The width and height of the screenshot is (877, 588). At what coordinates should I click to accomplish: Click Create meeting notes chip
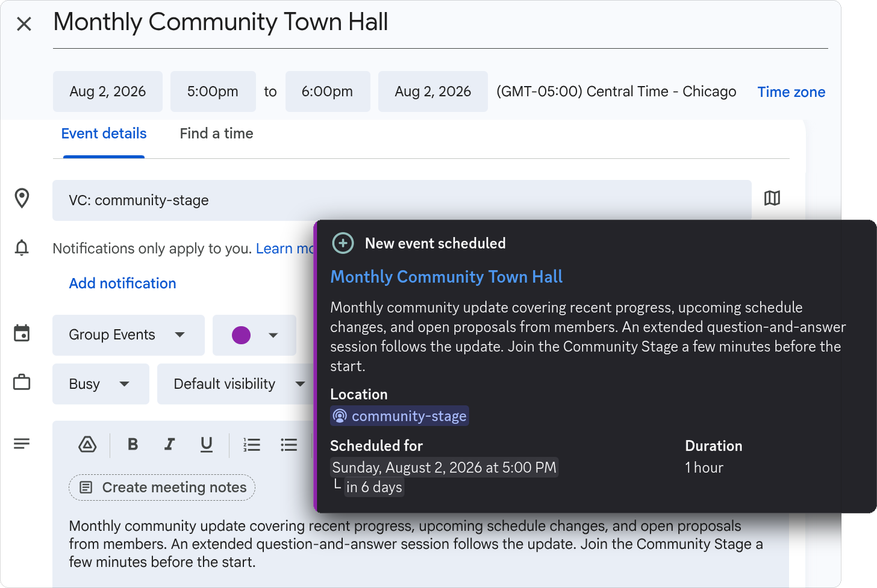pos(162,487)
